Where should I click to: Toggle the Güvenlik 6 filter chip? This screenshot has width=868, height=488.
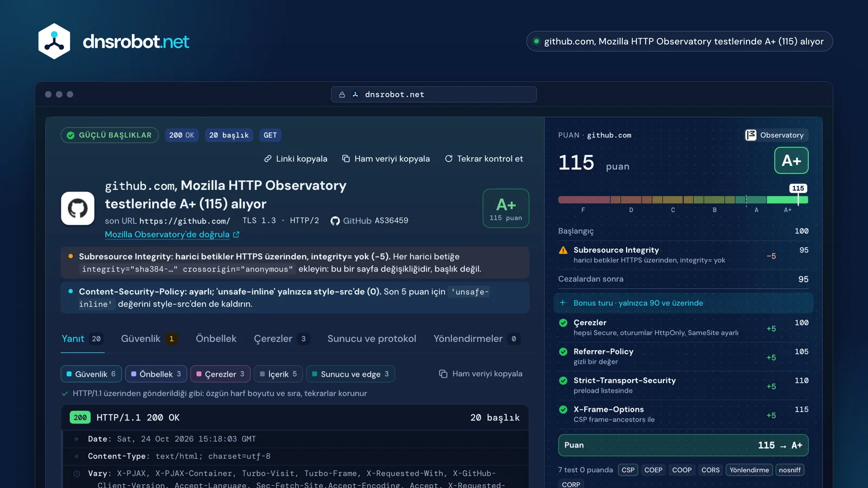(x=91, y=374)
